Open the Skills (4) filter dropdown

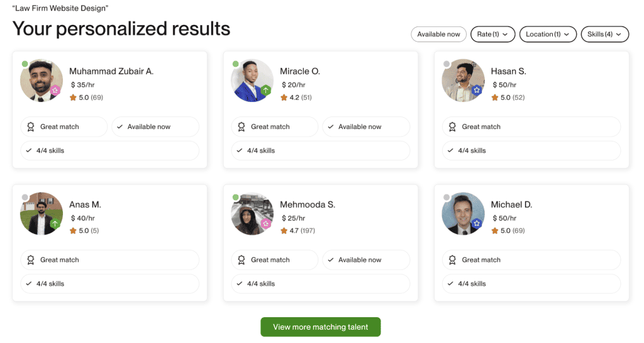tap(604, 34)
